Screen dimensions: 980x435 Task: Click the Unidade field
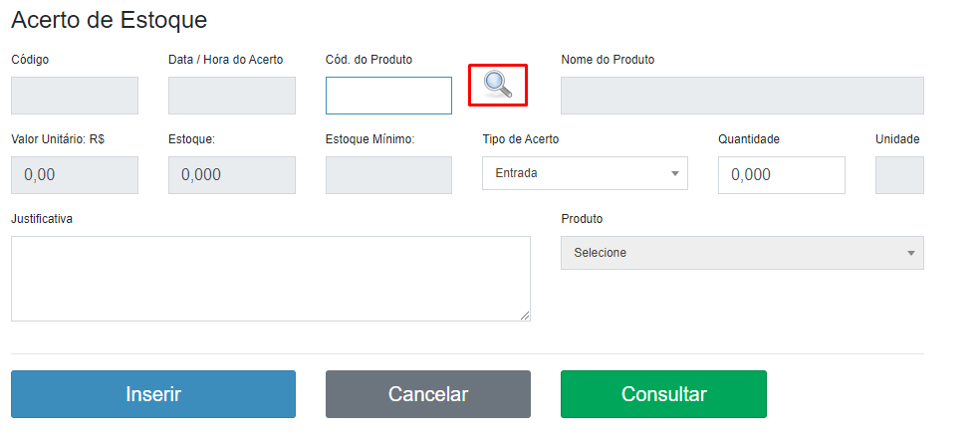point(899,174)
